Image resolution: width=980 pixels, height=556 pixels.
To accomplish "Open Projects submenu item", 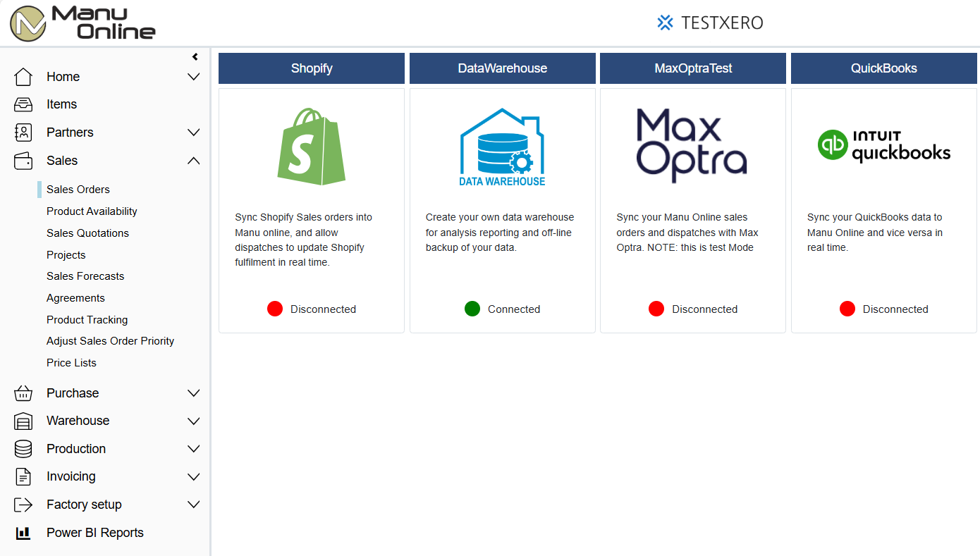I will [66, 255].
